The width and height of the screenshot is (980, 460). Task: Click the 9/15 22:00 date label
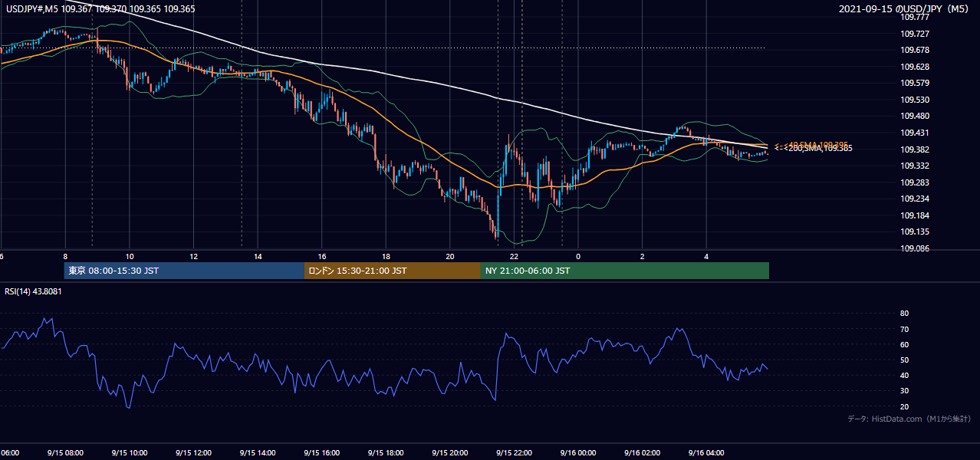[514, 453]
